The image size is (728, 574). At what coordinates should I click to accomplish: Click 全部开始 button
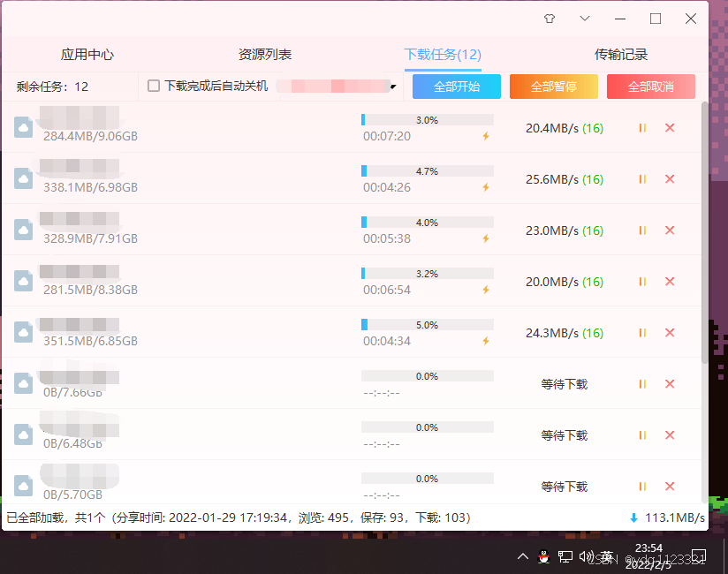tap(457, 87)
